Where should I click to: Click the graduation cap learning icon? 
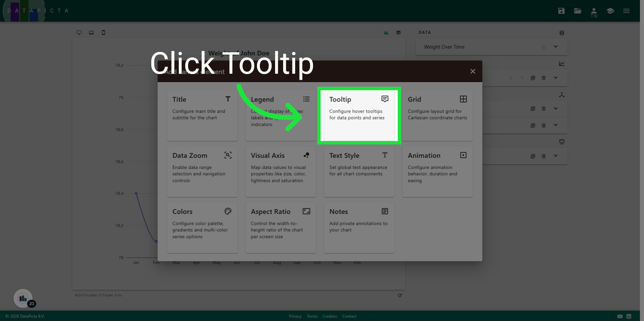610,11
